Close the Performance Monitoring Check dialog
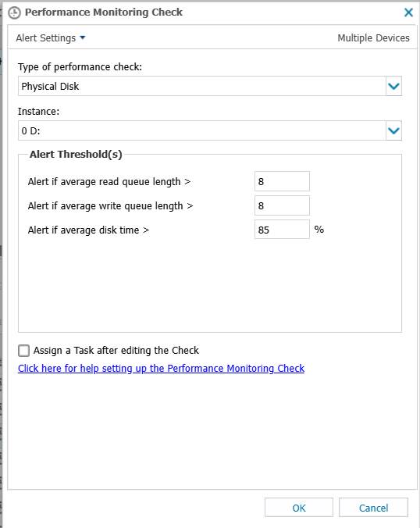The image size is (420, 528). click(408, 12)
